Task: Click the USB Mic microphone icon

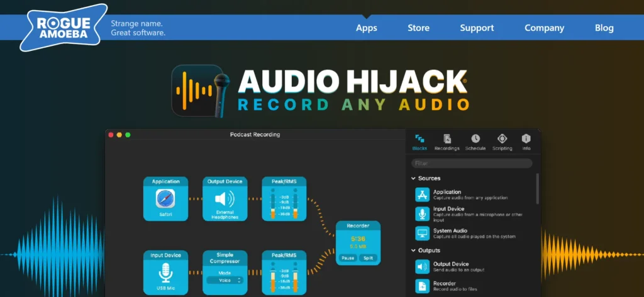Action: coord(165,273)
